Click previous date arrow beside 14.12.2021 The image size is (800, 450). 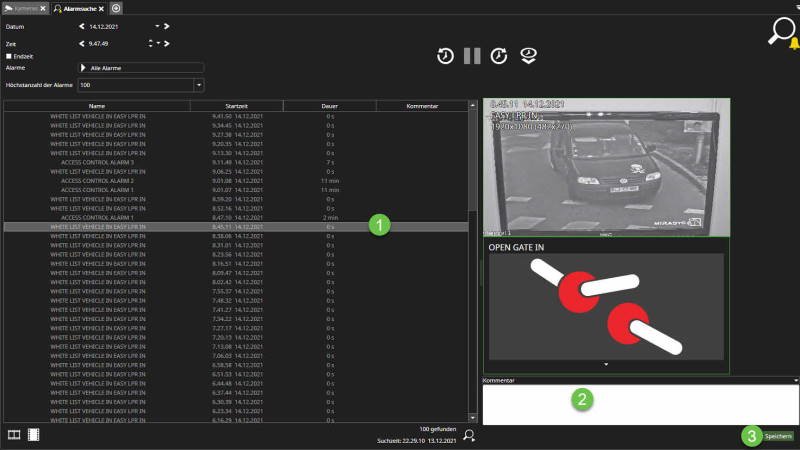[81, 27]
